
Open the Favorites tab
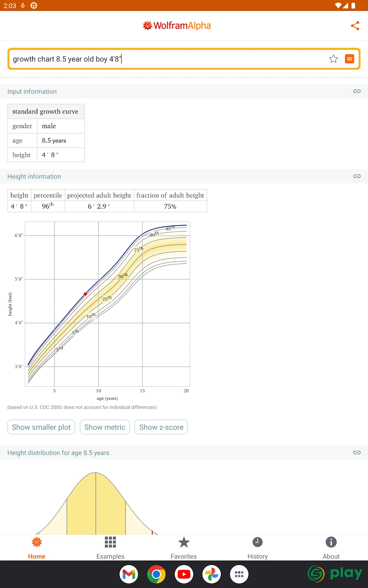tap(184, 548)
